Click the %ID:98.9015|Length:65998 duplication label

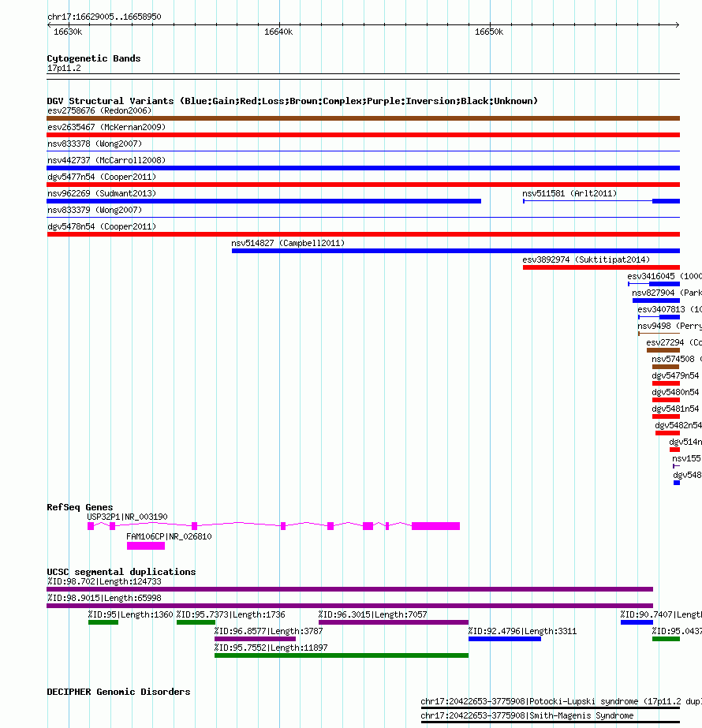(104, 598)
